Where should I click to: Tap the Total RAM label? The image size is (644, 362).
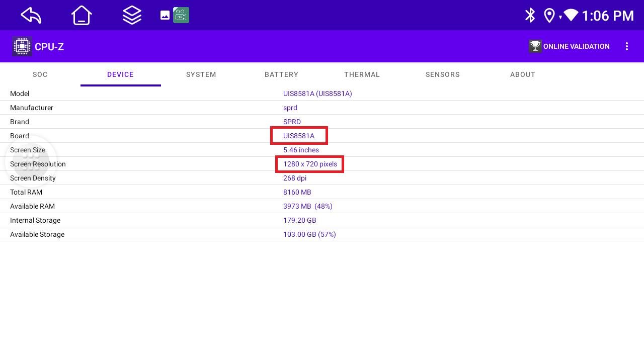26,192
